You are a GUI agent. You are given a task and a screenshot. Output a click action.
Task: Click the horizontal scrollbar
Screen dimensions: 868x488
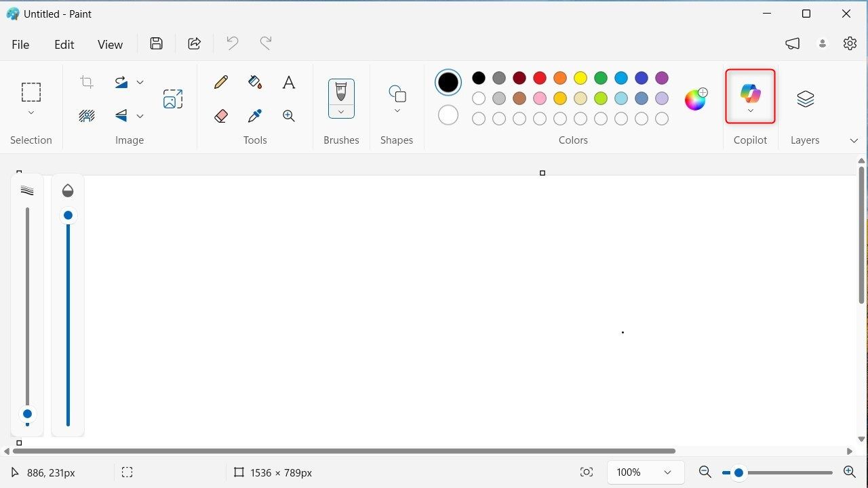click(344, 451)
